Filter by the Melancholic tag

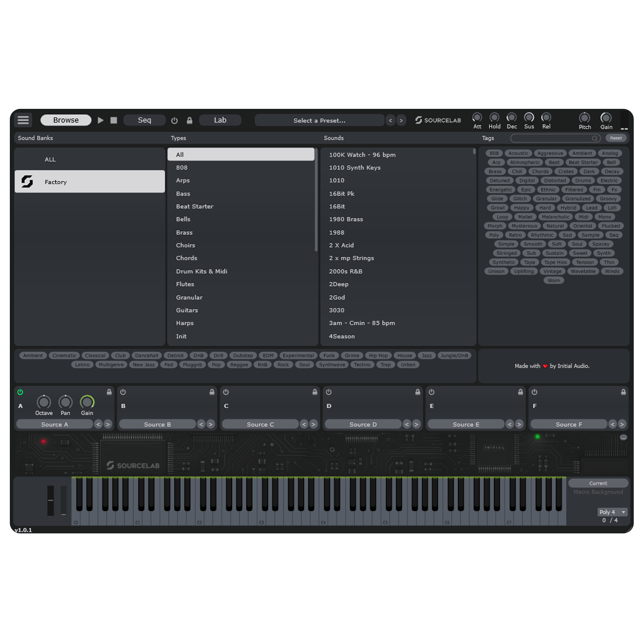(x=556, y=217)
